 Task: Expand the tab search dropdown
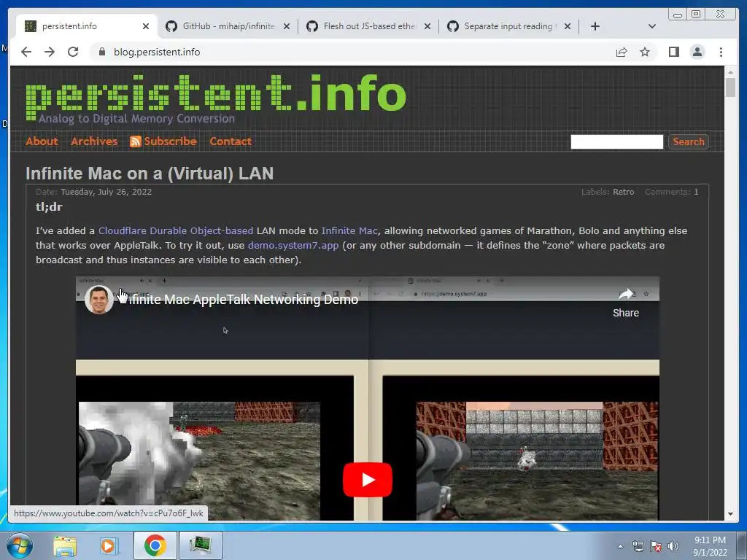coord(651,26)
